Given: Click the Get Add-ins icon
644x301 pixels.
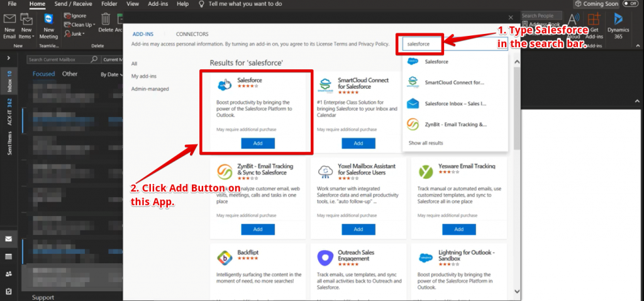Looking at the screenshot, I should [594, 19].
